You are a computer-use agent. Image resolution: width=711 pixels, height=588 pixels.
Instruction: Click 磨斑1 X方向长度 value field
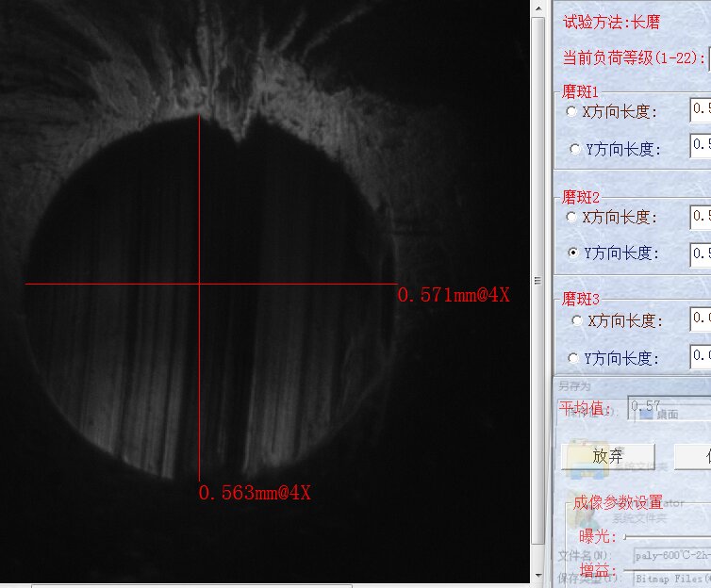(x=700, y=109)
